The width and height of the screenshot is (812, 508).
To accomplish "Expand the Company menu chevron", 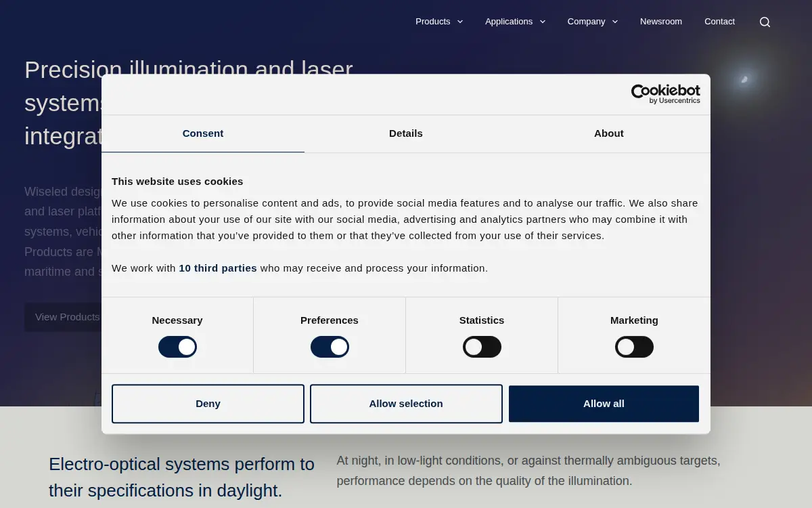I will tap(615, 22).
